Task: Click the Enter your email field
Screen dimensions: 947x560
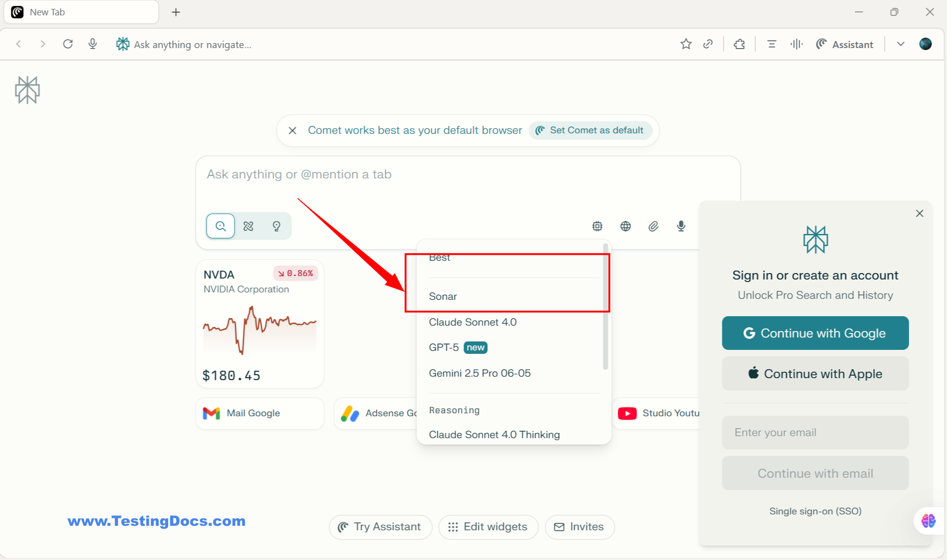Action: coord(815,432)
